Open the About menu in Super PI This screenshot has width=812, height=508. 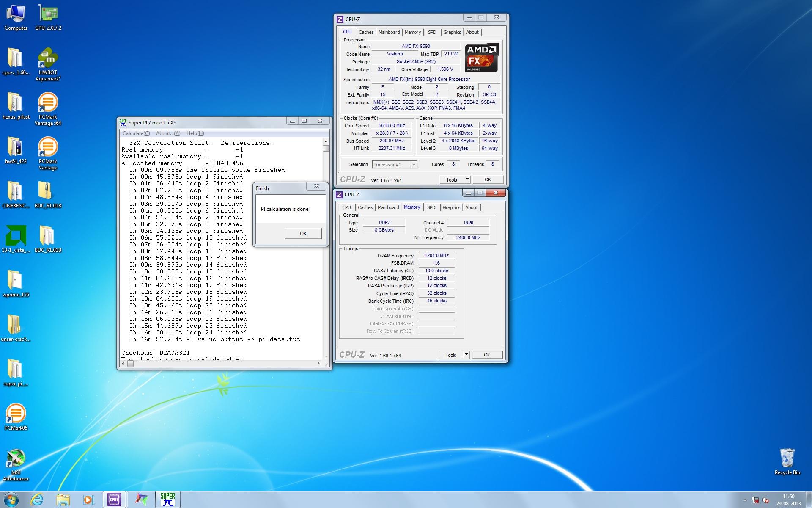[x=168, y=133]
